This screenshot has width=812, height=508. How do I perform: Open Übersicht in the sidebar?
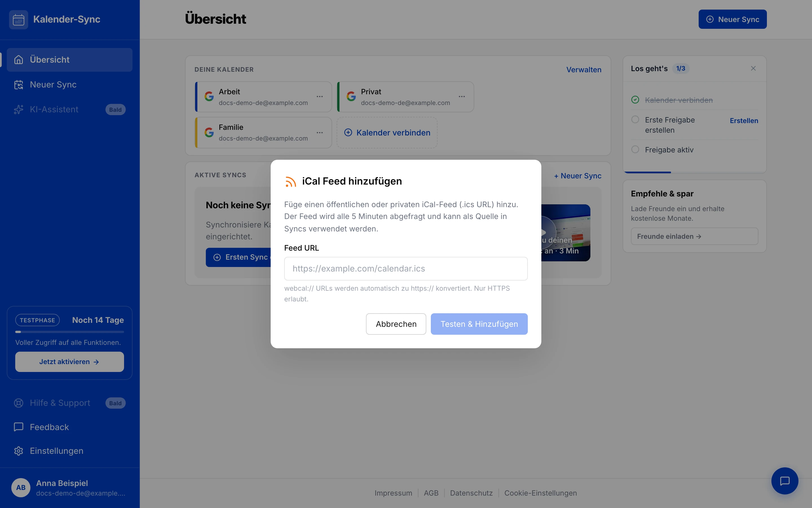click(69, 60)
